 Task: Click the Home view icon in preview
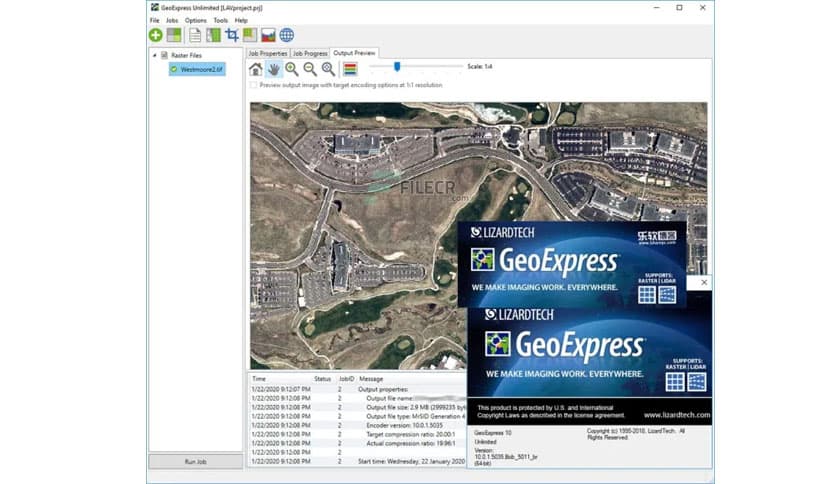256,69
